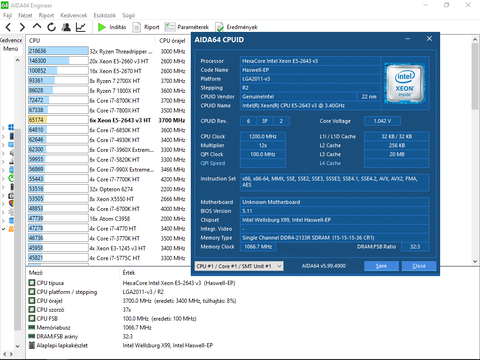Click the 146300 score bar
Screen dimensions: 480x360
coord(58,61)
